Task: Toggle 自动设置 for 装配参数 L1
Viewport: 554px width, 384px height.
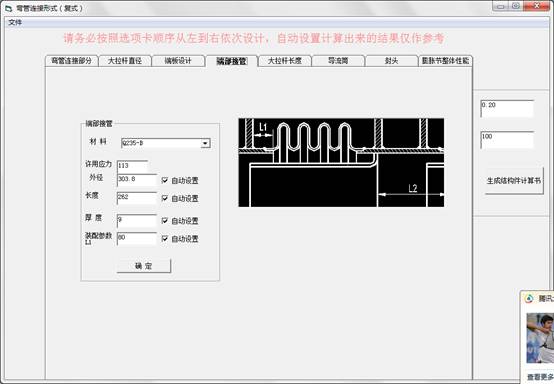Action: (165, 239)
